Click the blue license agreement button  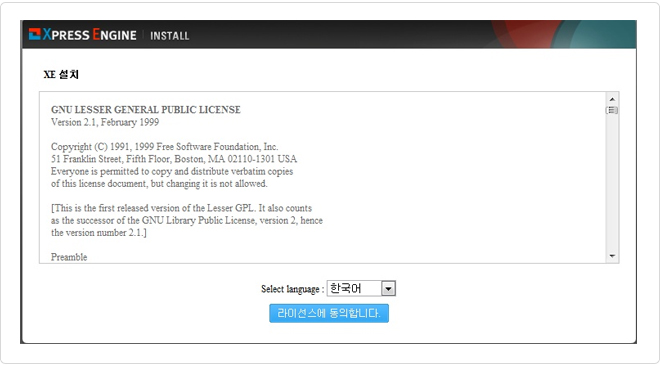pos(329,313)
